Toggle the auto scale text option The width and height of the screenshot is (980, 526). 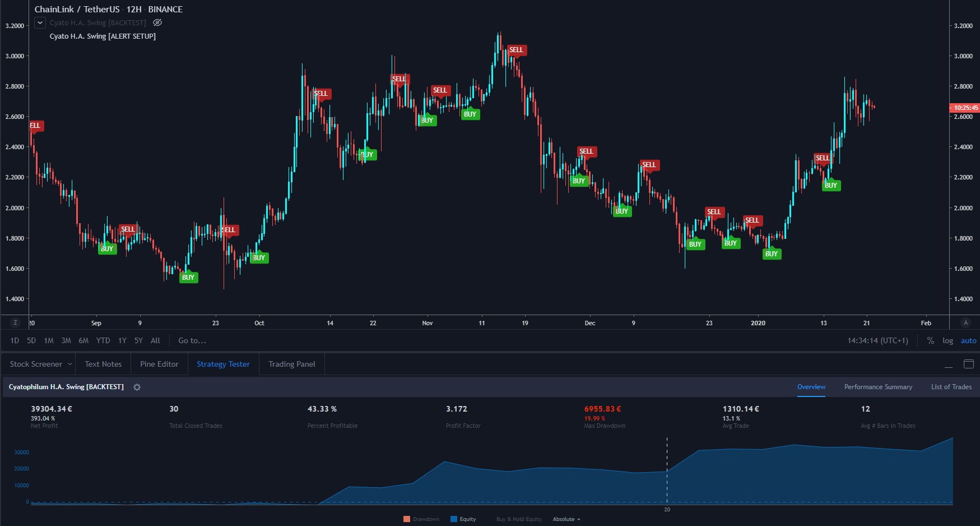[968, 340]
